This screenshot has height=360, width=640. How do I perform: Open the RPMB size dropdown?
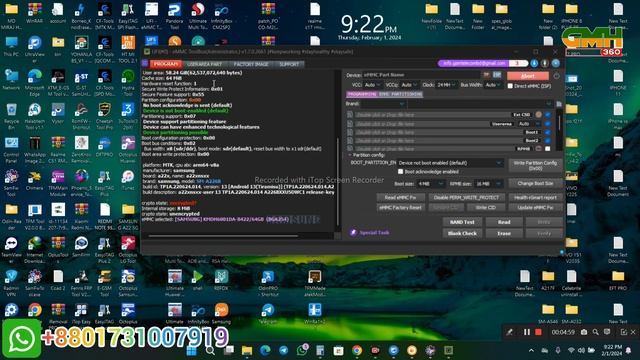pyautogui.click(x=489, y=184)
